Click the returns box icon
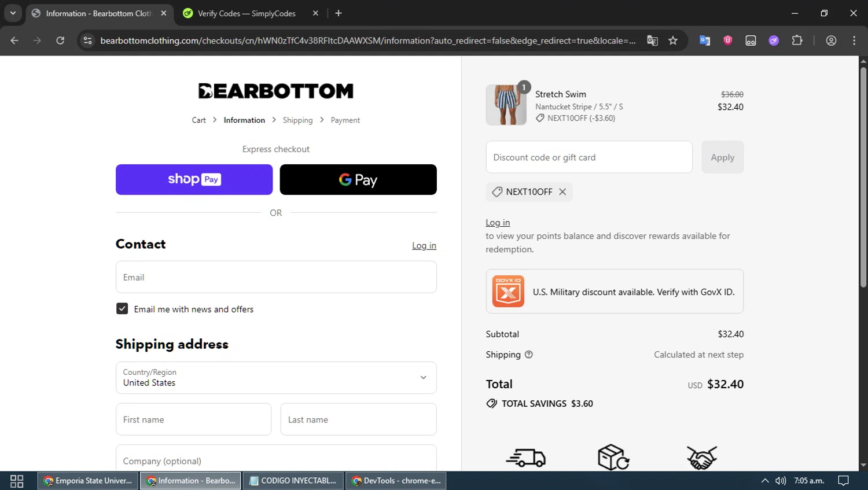The image size is (868, 490). click(613, 457)
